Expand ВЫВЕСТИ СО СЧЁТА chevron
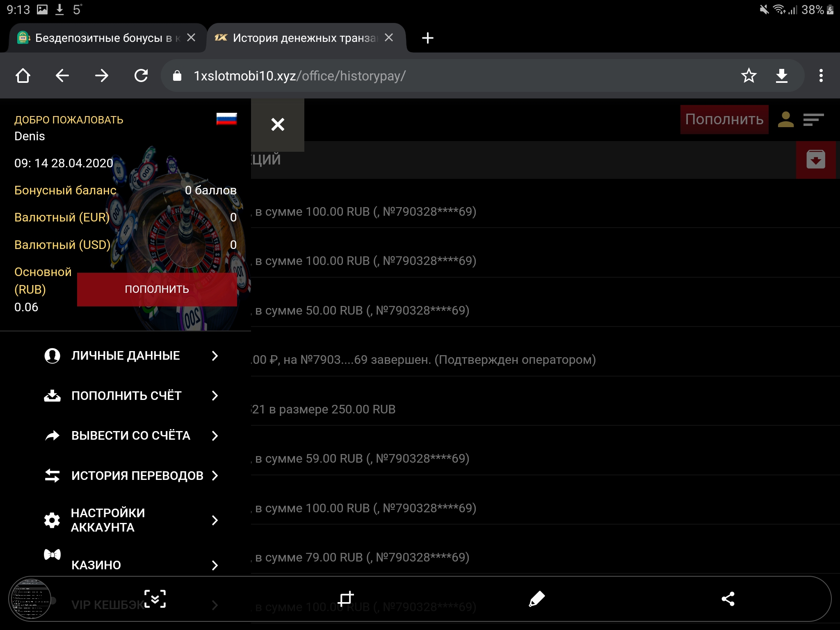The width and height of the screenshot is (840, 630). (x=215, y=436)
